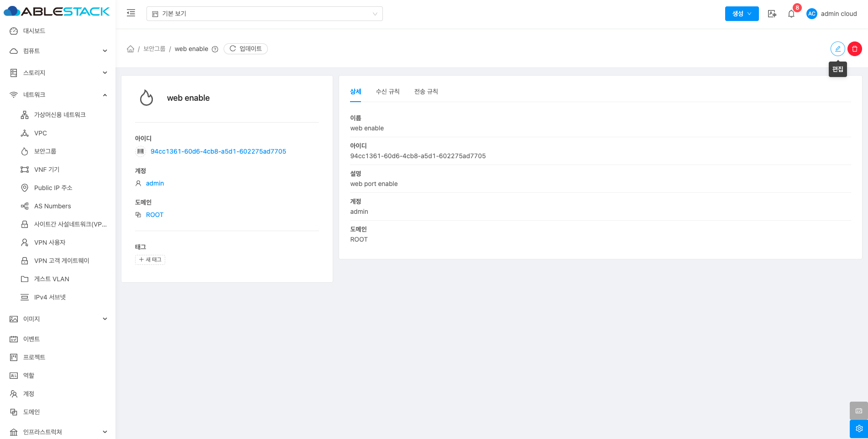The height and width of the screenshot is (439, 868).
Task: Click the ID value in 상세 details
Action: pos(418,156)
